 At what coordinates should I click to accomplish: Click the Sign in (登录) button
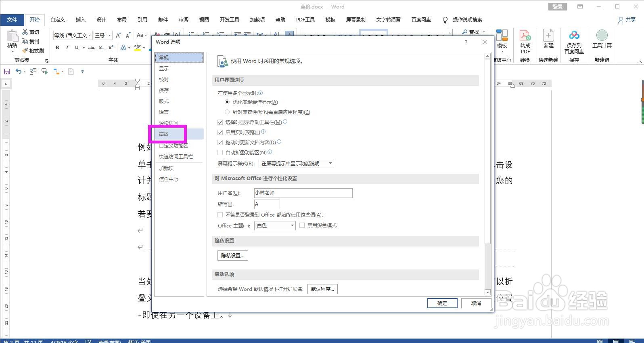[x=558, y=6]
